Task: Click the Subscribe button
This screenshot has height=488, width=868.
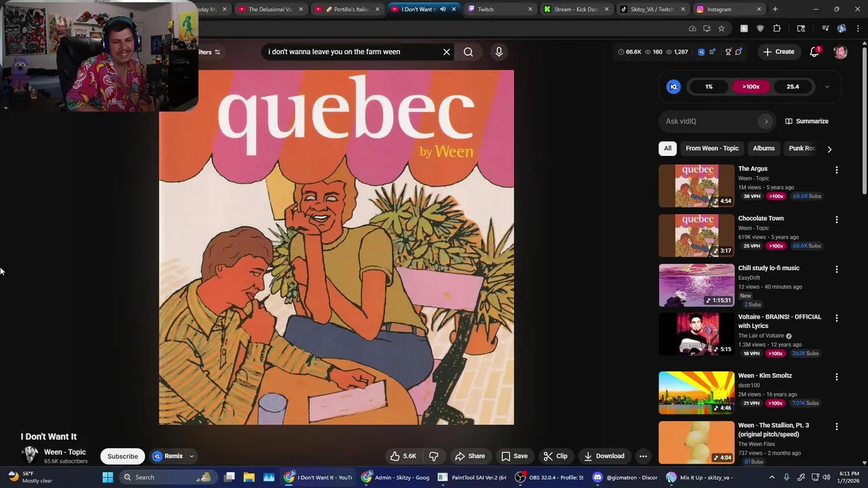Action: coord(123,456)
